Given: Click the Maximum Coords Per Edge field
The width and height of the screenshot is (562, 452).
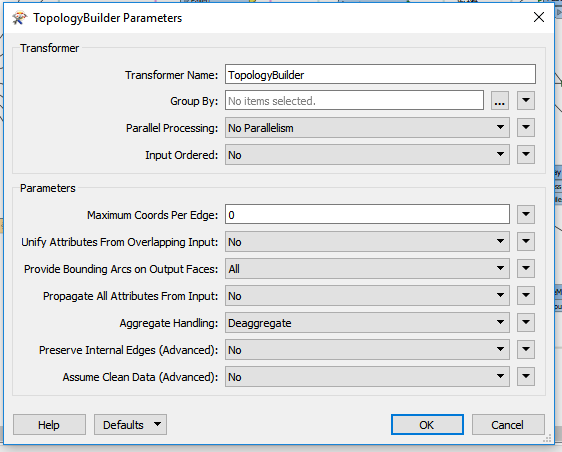Looking at the screenshot, I should [367, 215].
